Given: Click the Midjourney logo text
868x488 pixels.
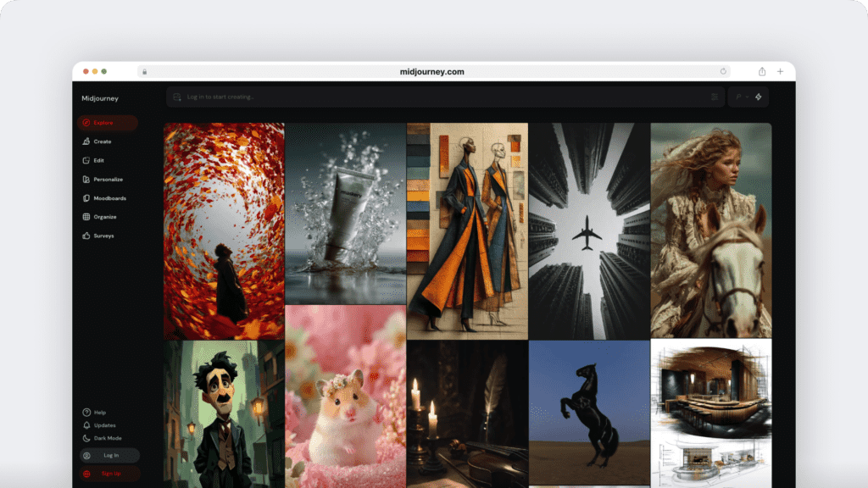Looking at the screenshot, I should pos(100,98).
